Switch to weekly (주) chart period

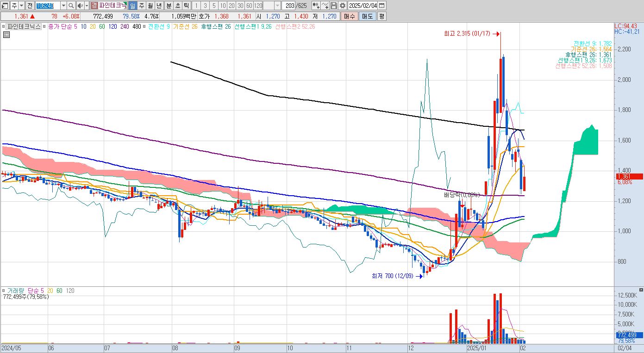click(141, 6)
